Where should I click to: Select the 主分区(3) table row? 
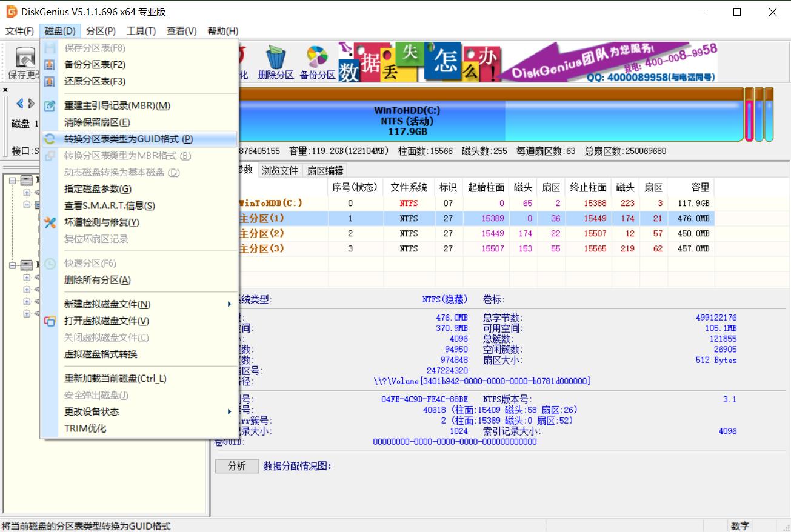click(x=476, y=248)
